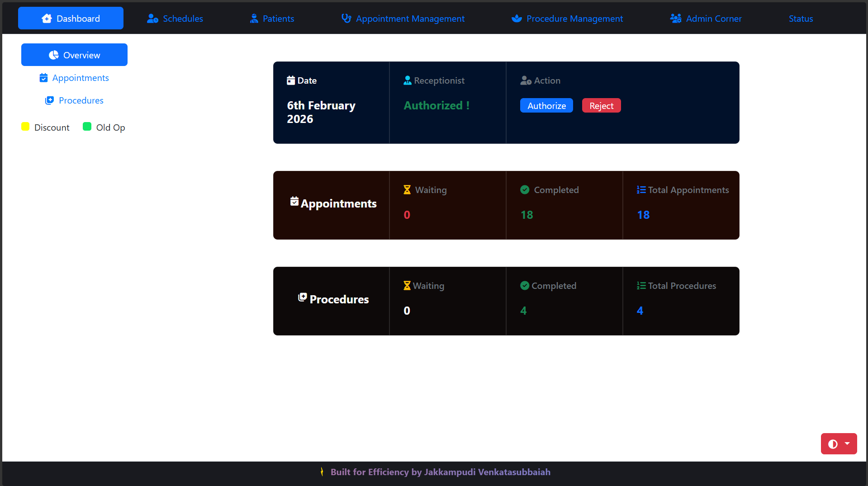
Task: Click the Admin Corner users icon
Action: click(x=676, y=19)
